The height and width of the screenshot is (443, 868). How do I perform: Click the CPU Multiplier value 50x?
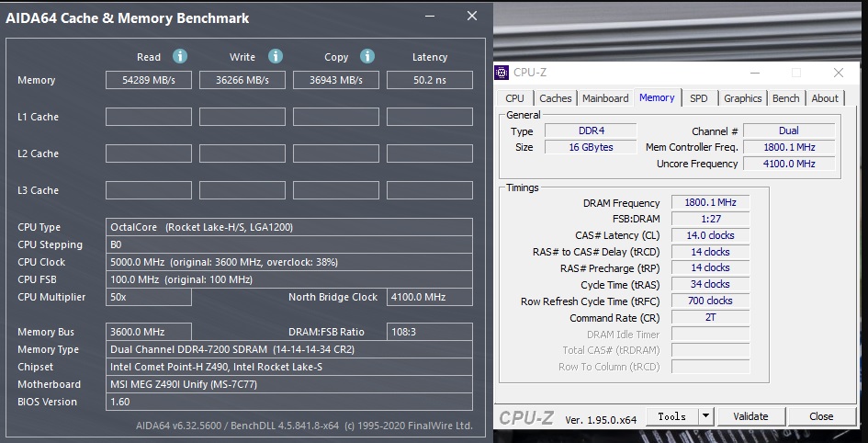(x=149, y=297)
